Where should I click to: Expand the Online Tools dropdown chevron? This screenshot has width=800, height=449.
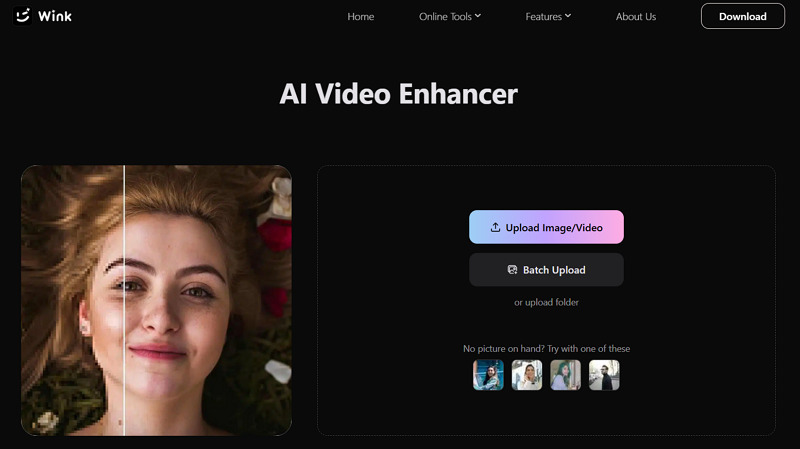(x=478, y=16)
